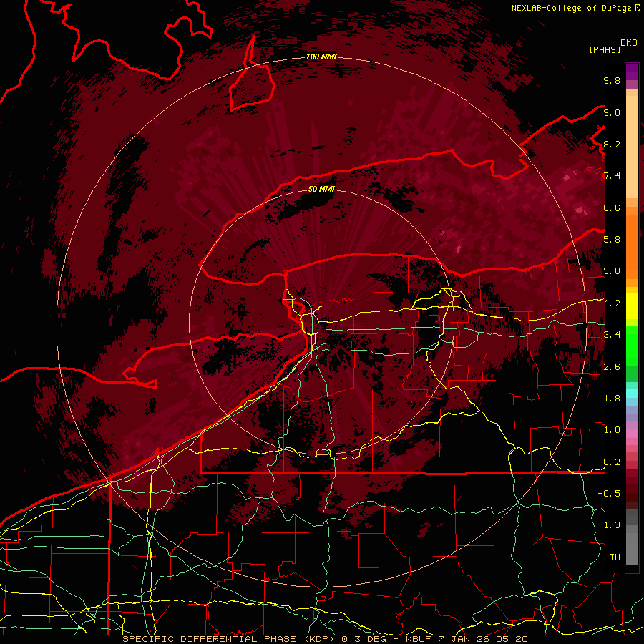Click the [PHAS] label above color scale

pyautogui.click(x=605, y=49)
